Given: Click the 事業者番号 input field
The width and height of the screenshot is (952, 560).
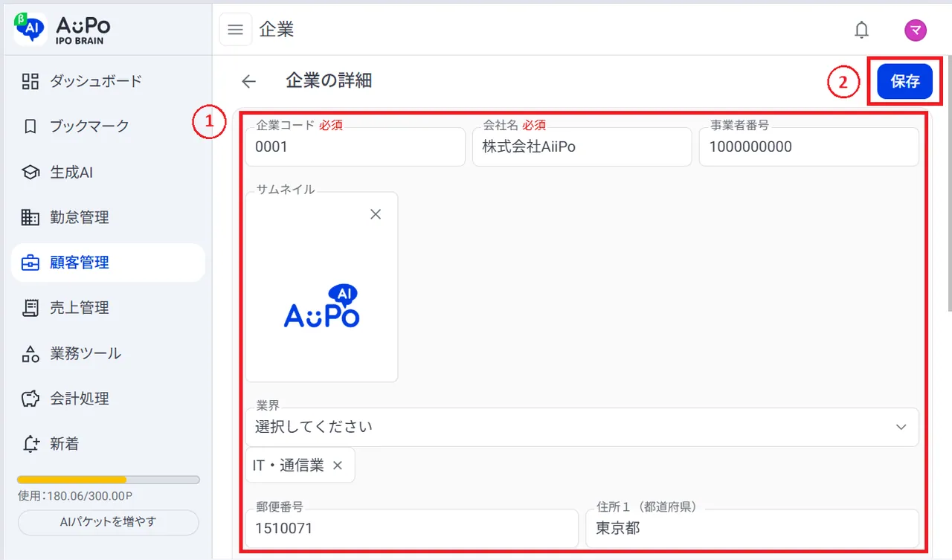Looking at the screenshot, I should coord(809,147).
